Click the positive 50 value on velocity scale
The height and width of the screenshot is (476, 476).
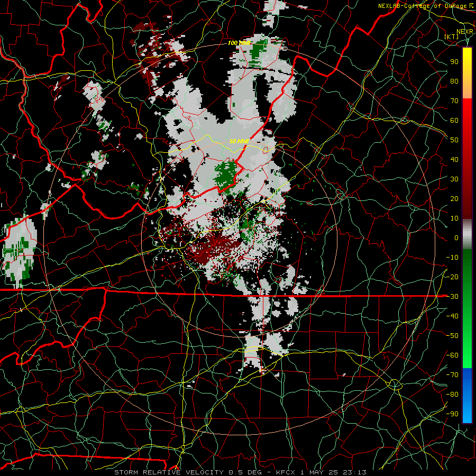coord(454,140)
